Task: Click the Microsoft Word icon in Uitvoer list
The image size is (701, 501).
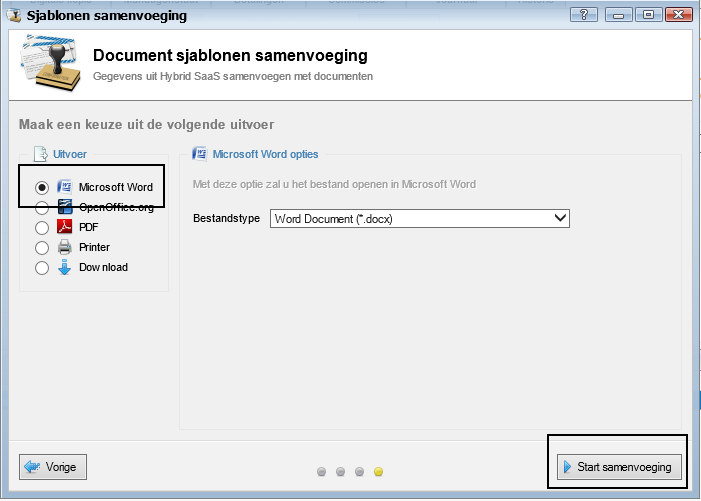Action: point(65,187)
